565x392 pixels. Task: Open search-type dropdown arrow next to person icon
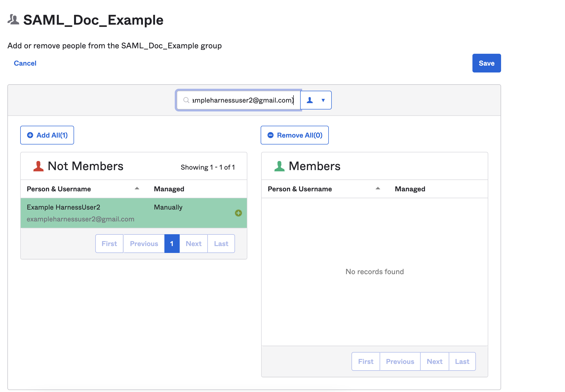pos(323,100)
